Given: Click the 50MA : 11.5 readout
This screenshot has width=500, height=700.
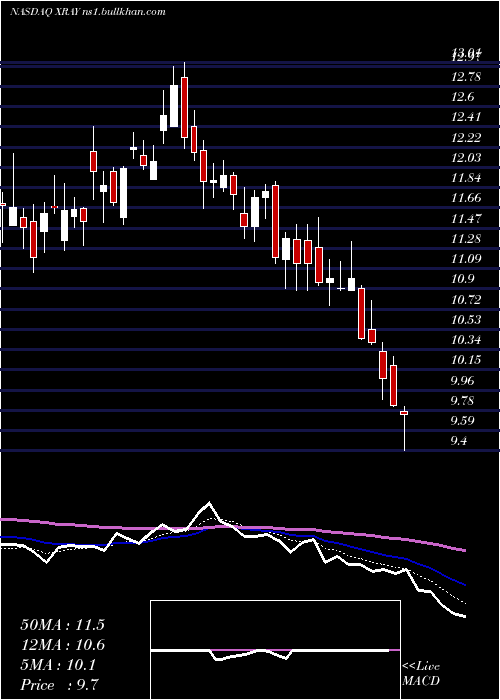Looking at the screenshot, I should [x=62, y=625].
